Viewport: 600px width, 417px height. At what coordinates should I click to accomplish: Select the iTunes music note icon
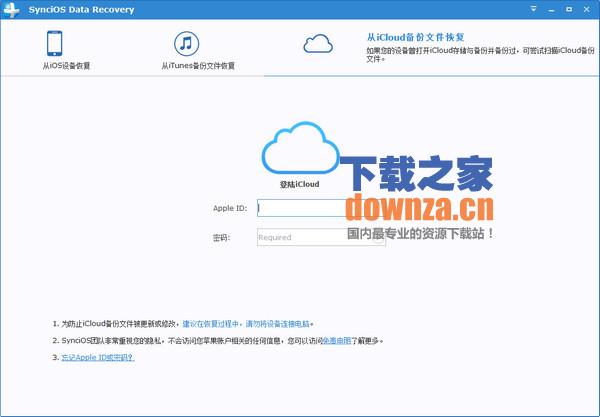(186, 43)
